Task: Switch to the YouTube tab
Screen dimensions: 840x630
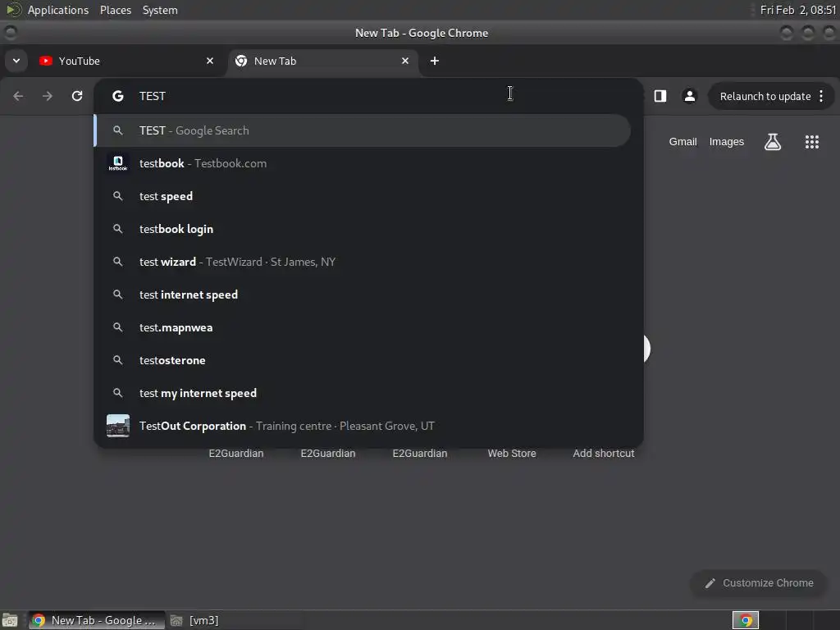Action: pos(127,61)
